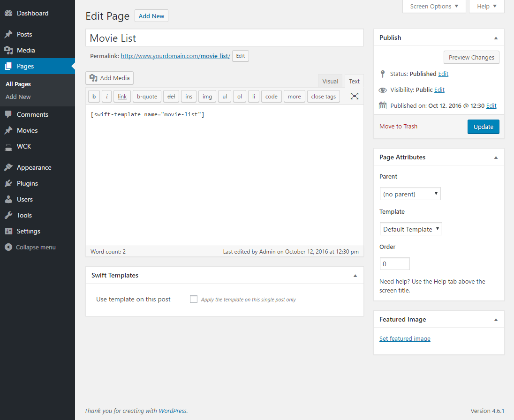The height and width of the screenshot is (420, 514).
Task: Expand the Screen Options panel
Action: (434, 7)
